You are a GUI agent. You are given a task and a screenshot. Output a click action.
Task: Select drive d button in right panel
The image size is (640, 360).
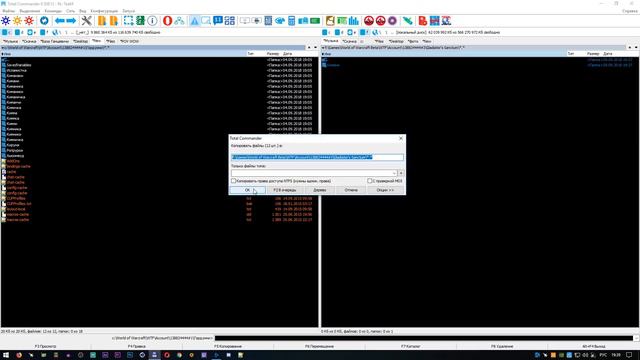339,32
